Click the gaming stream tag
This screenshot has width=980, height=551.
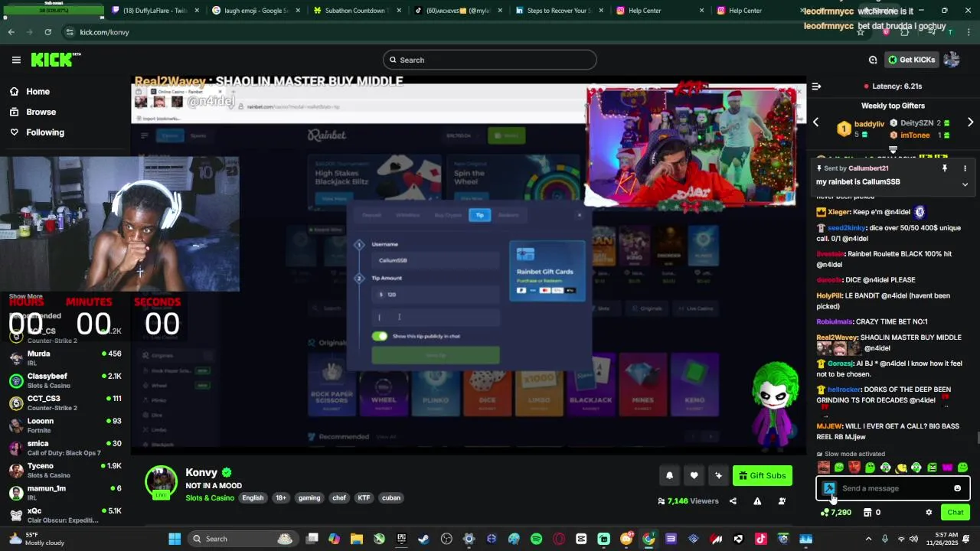coord(309,498)
